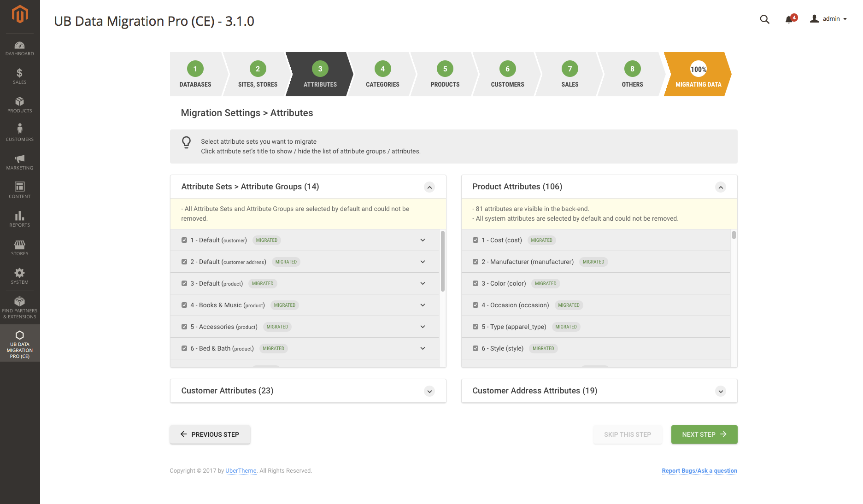Go to the Others step tab
This screenshot has width=863, height=504.
[633, 74]
